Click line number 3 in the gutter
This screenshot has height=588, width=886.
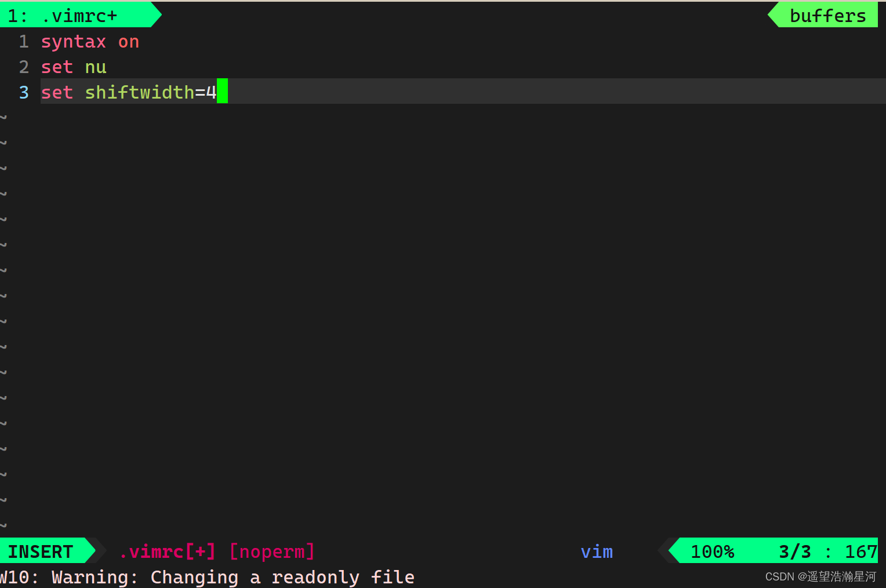(x=24, y=93)
